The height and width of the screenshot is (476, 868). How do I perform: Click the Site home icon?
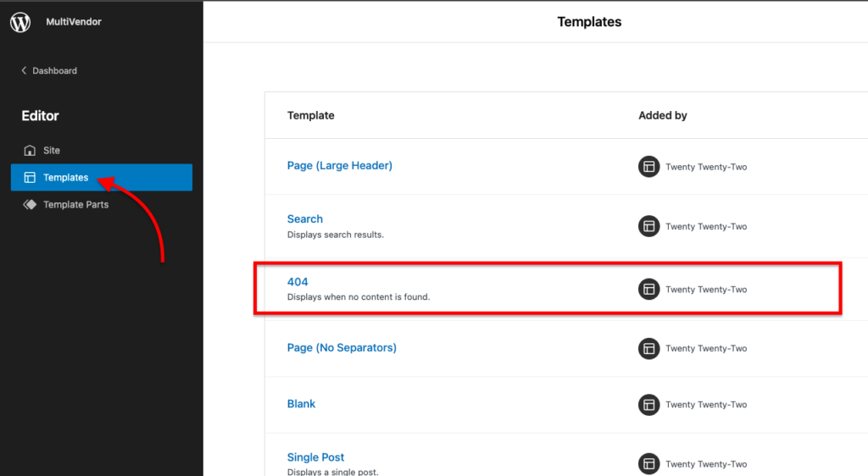coord(30,151)
